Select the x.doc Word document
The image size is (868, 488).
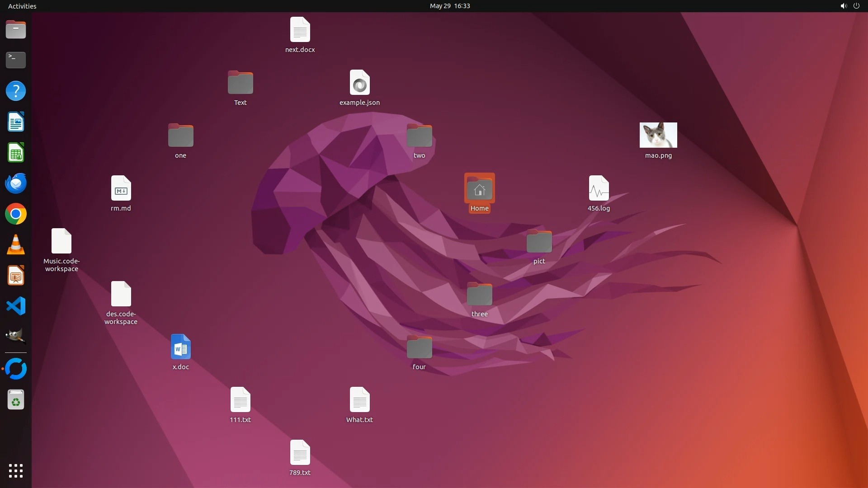(180, 347)
